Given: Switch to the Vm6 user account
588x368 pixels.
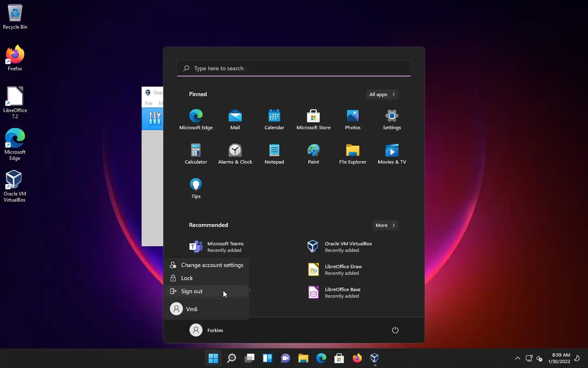Looking at the screenshot, I should (x=207, y=309).
